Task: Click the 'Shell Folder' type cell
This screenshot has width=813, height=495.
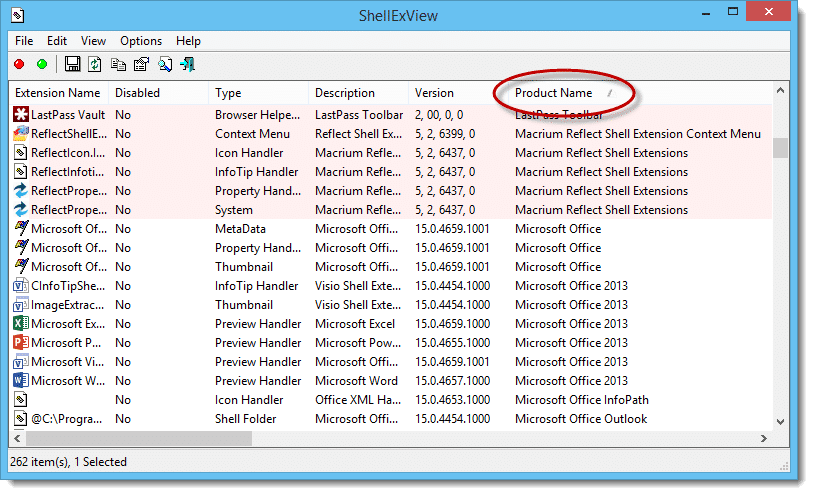Action: tap(245, 419)
